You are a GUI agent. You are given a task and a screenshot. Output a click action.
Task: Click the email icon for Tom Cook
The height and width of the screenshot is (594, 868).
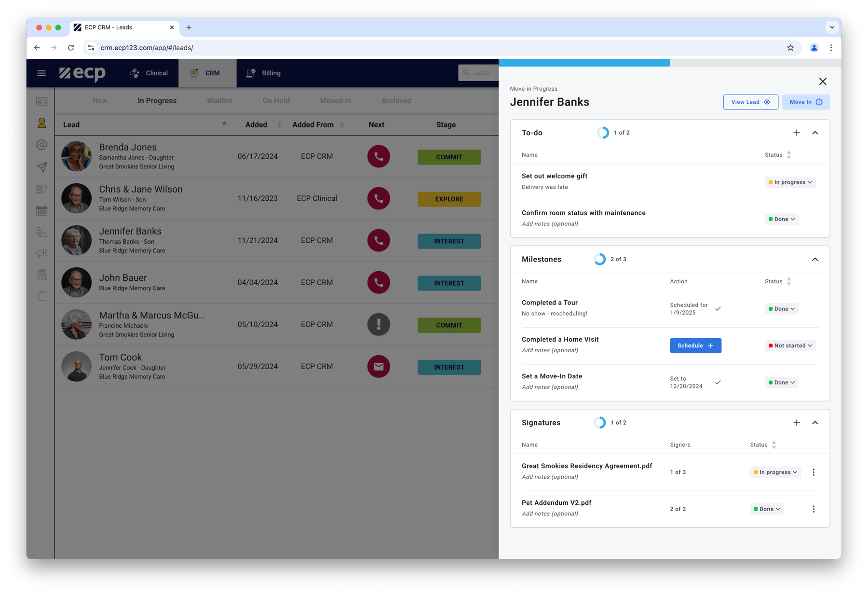point(379,366)
